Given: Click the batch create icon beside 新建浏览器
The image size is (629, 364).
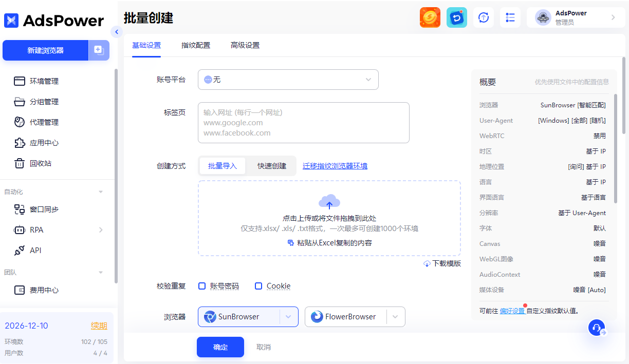Looking at the screenshot, I should point(99,50).
